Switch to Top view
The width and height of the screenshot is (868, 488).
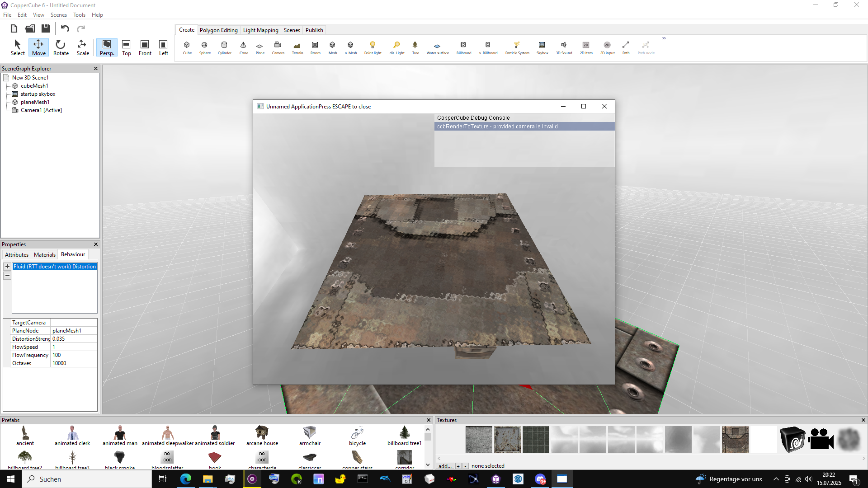coord(127,47)
